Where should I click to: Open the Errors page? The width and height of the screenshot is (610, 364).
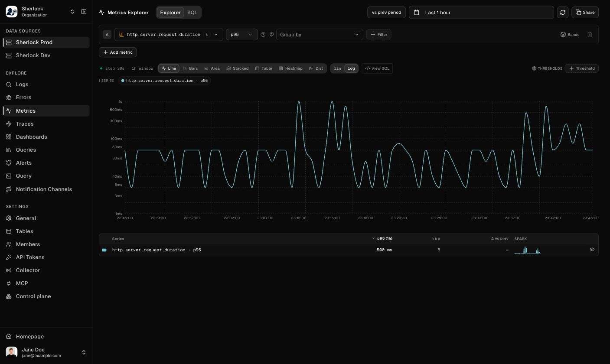point(46,97)
